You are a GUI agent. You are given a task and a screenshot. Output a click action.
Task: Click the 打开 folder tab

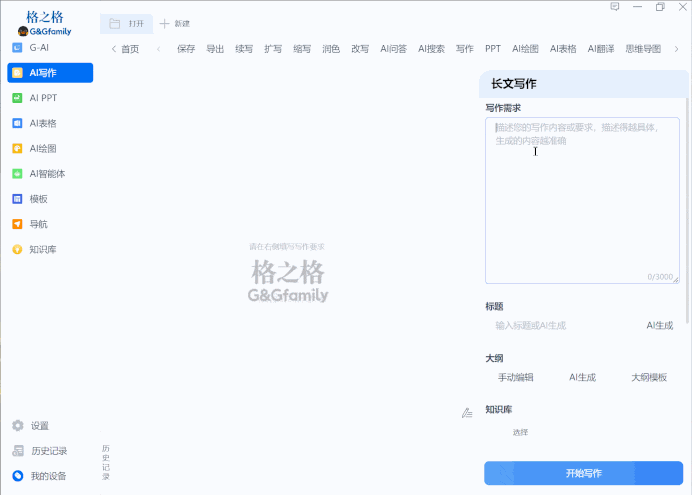126,23
